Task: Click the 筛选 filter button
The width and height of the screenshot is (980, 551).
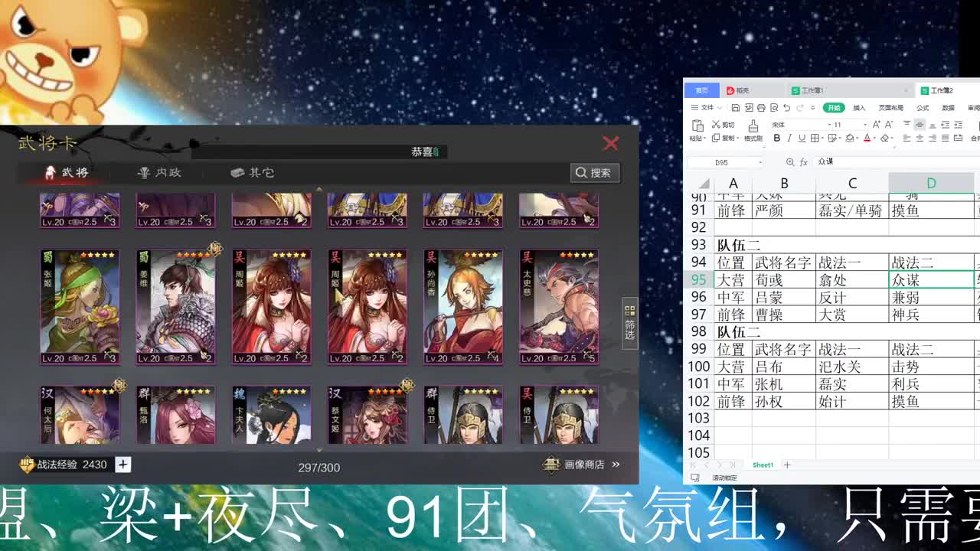Action: coord(630,323)
